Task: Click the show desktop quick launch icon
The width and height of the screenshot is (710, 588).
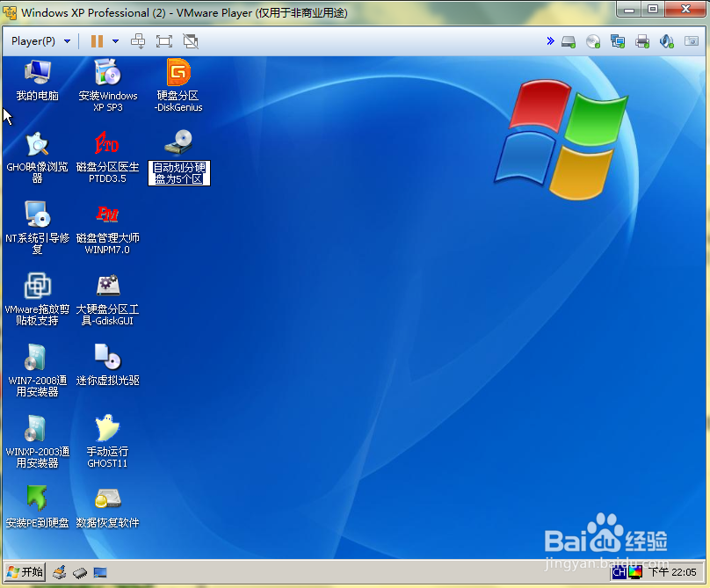Action: coord(100,573)
